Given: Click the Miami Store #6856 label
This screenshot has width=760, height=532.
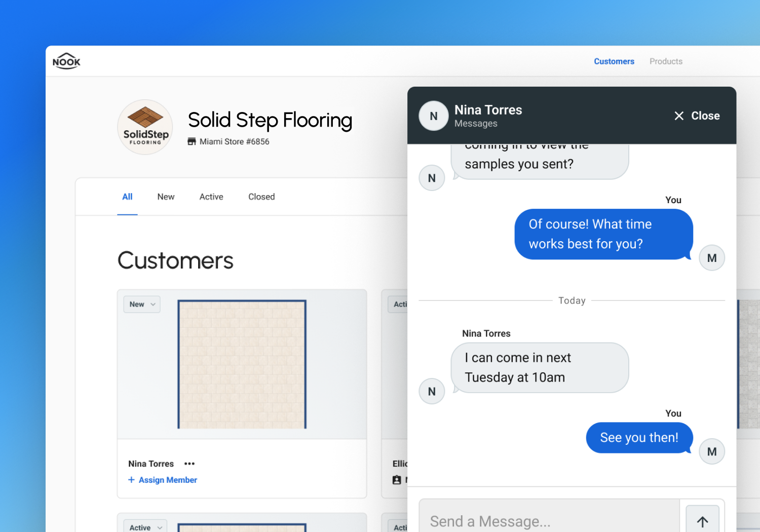Looking at the screenshot, I should click(234, 141).
